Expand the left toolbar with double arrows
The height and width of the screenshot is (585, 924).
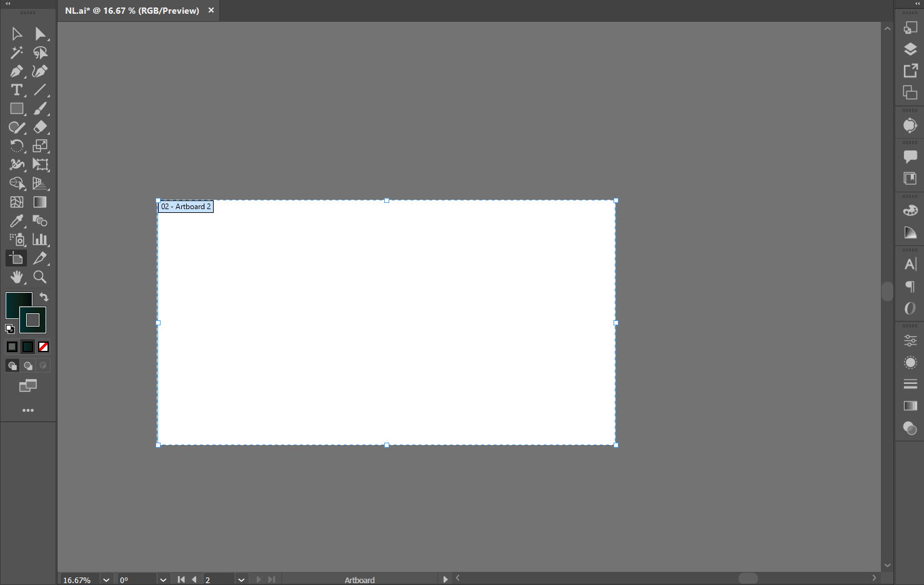click(8, 4)
